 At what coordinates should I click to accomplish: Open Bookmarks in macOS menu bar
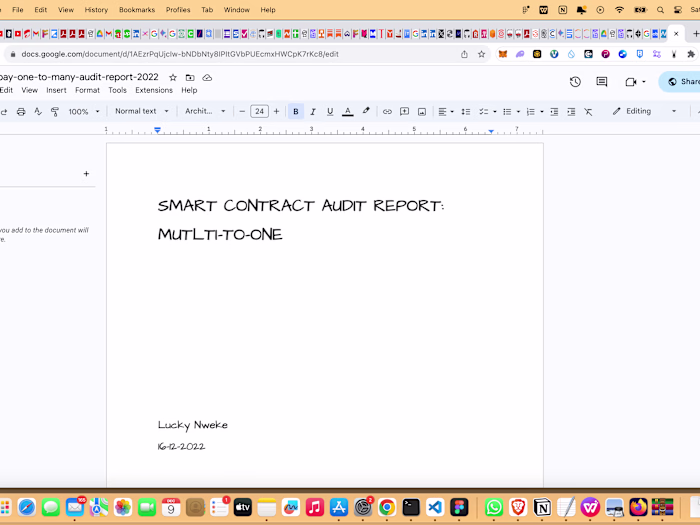pyautogui.click(x=137, y=10)
